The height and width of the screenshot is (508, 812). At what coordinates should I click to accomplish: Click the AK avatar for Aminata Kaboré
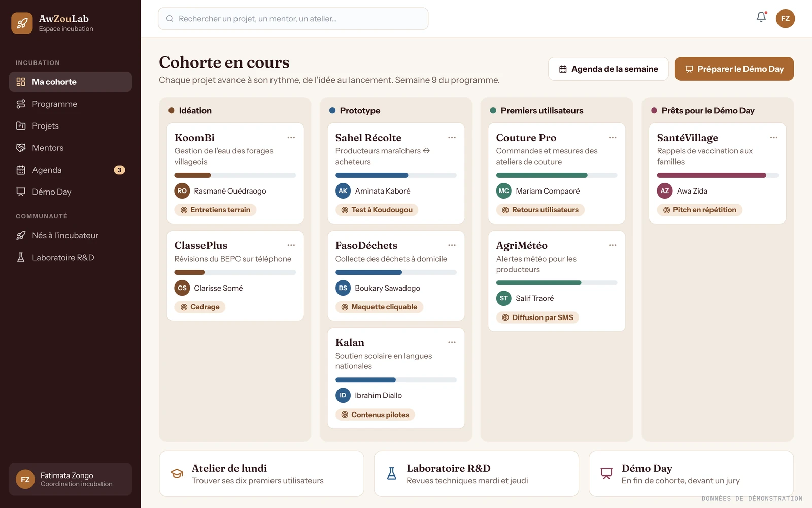click(x=343, y=191)
